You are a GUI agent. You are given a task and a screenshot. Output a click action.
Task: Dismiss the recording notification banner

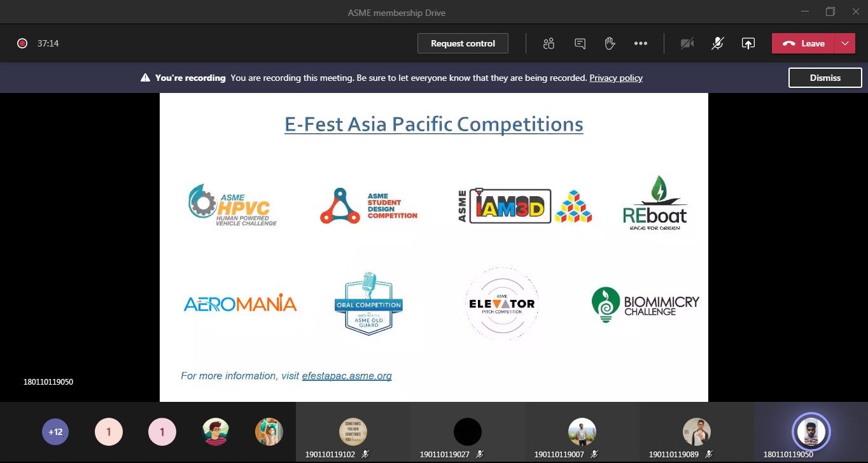825,78
